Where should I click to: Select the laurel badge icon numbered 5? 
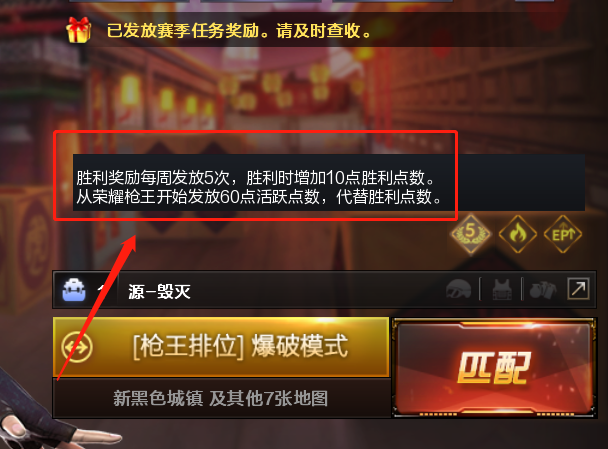(x=470, y=234)
